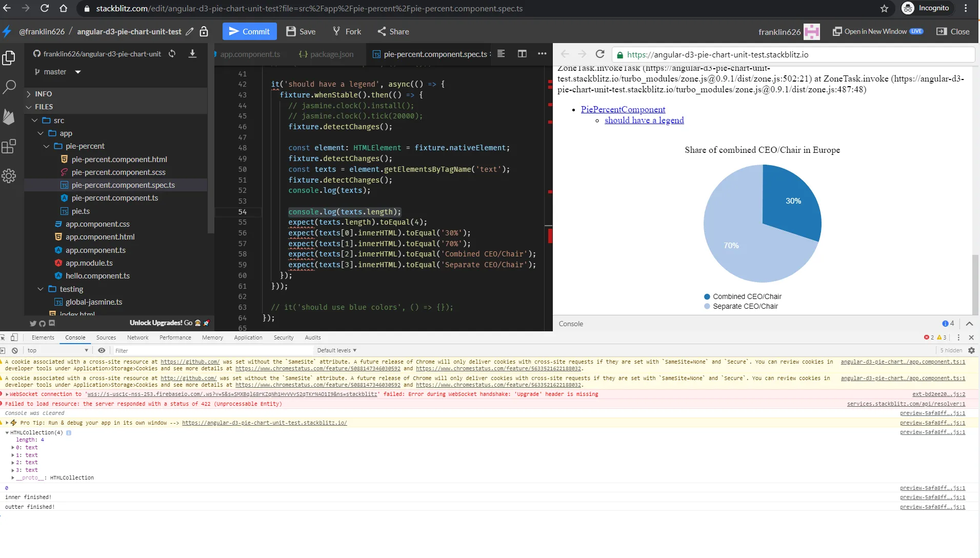
Task: Collapse the app folder
Action: pos(41,134)
